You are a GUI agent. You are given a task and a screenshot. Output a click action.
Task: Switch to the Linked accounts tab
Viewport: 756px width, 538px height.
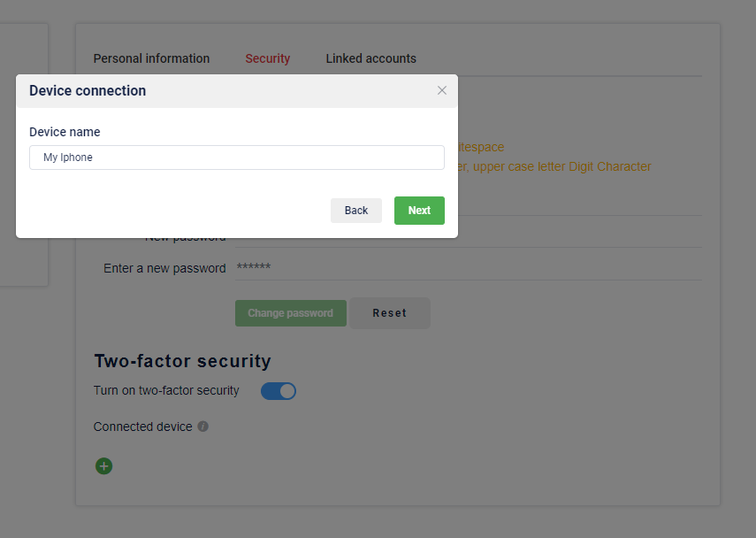tap(370, 58)
